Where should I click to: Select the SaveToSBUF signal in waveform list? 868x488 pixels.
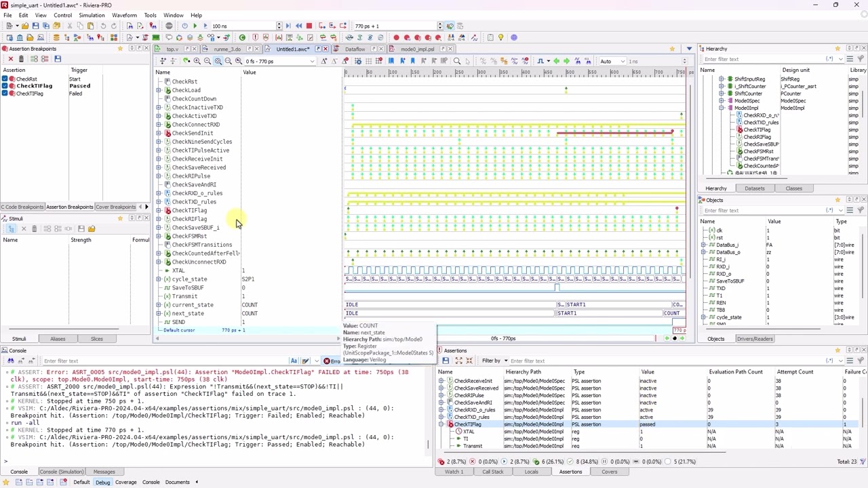coord(188,287)
